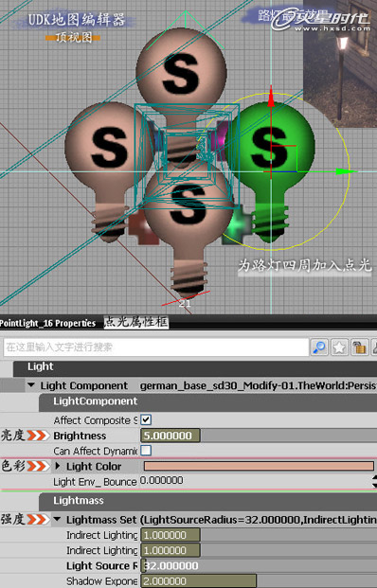Click the Brightness property label
Image resolution: width=377 pixels, height=588 pixels.
point(80,436)
